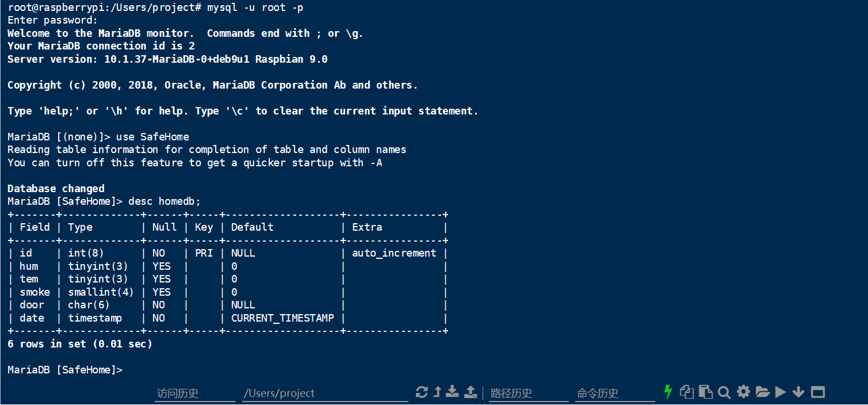Open the folder icon in bottom toolbar
The height and width of the screenshot is (405, 868).
[x=762, y=392]
